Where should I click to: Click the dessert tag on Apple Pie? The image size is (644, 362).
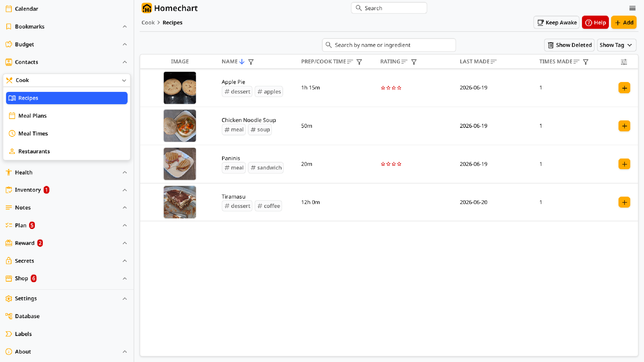(x=237, y=92)
